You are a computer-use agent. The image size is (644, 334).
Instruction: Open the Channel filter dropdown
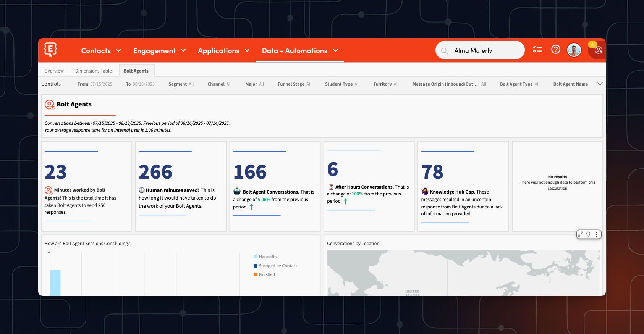click(220, 84)
